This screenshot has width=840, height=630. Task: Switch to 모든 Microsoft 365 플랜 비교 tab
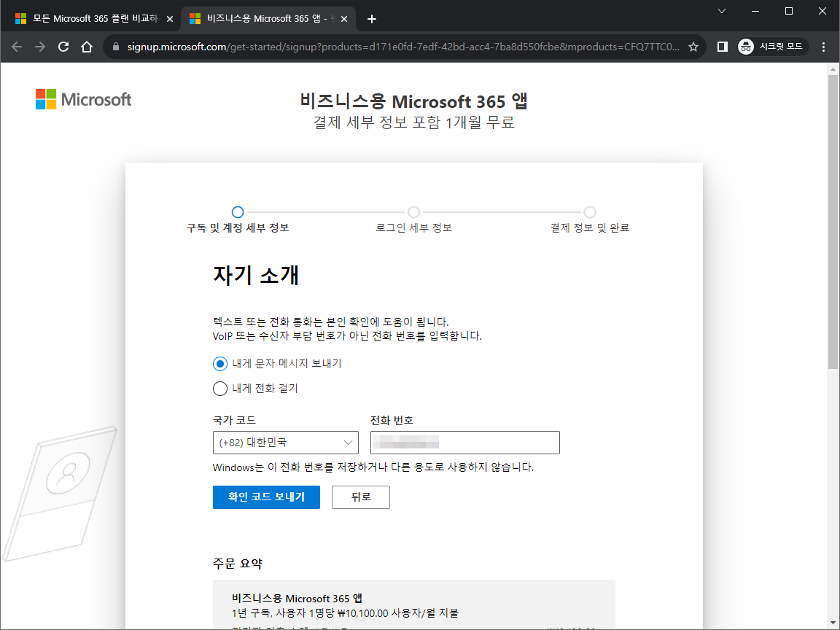[x=94, y=19]
